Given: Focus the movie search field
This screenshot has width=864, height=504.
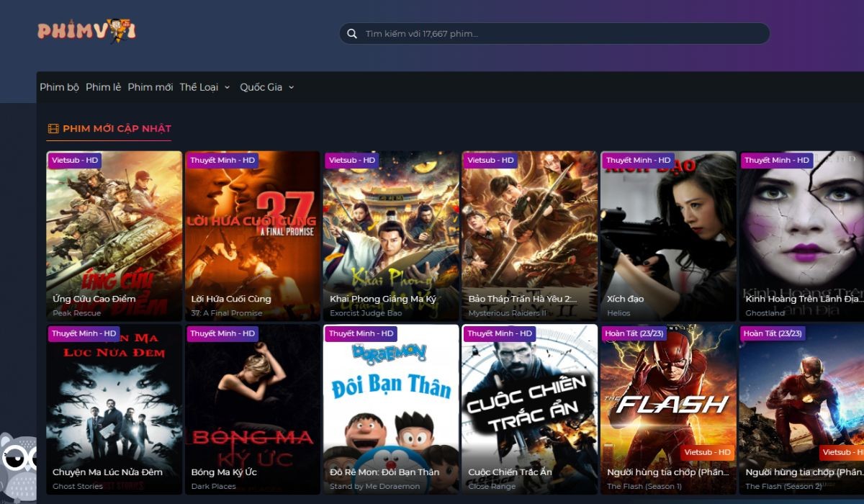Looking at the screenshot, I should point(562,34).
